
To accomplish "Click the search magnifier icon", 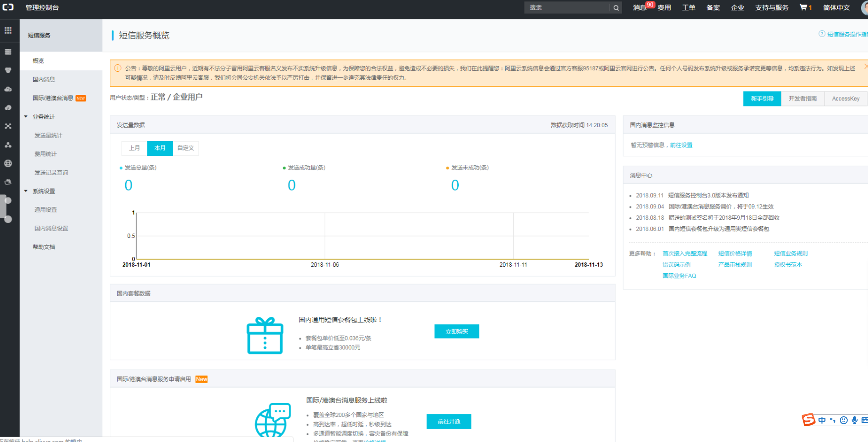I will point(616,8).
